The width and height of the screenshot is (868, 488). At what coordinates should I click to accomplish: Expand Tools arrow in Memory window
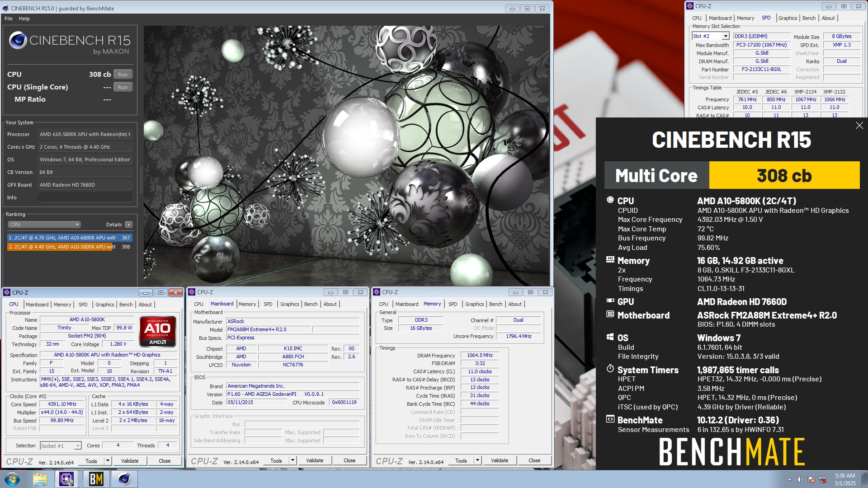477,460
